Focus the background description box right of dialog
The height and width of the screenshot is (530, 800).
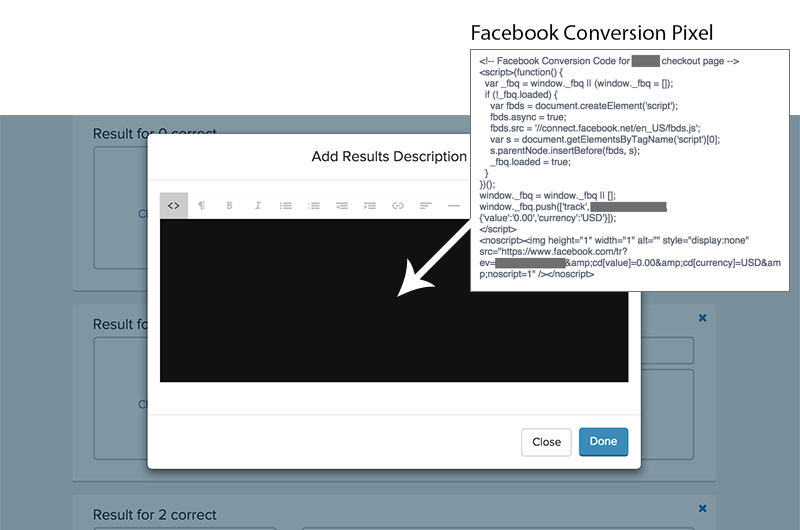tap(667, 414)
